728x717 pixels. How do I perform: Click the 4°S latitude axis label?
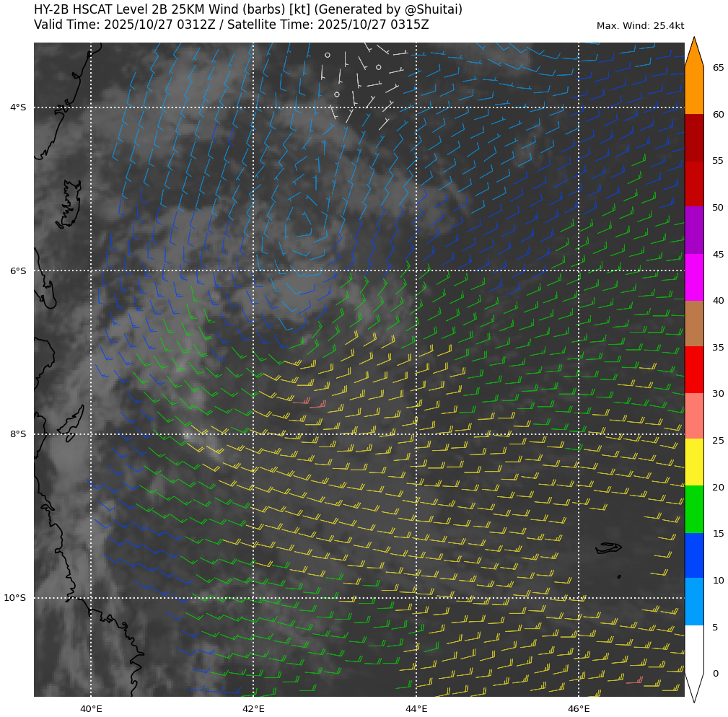point(18,107)
